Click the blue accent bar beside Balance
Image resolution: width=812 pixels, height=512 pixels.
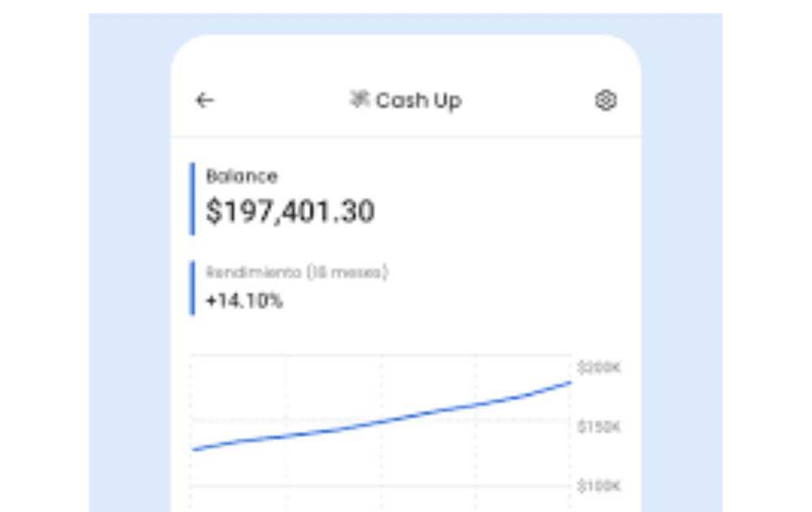coord(192,198)
